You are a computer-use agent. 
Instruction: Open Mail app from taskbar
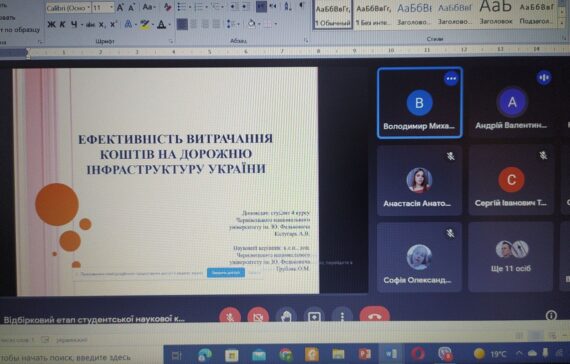[x=258, y=355]
